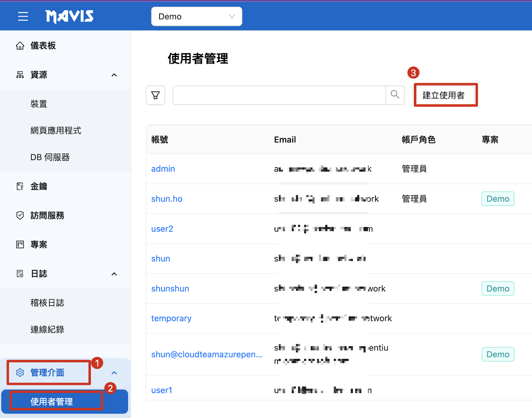The height and width of the screenshot is (418, 532).
Task: Click the 建立使用者 button
Action: pyautogui.click(x=444, y=95)
